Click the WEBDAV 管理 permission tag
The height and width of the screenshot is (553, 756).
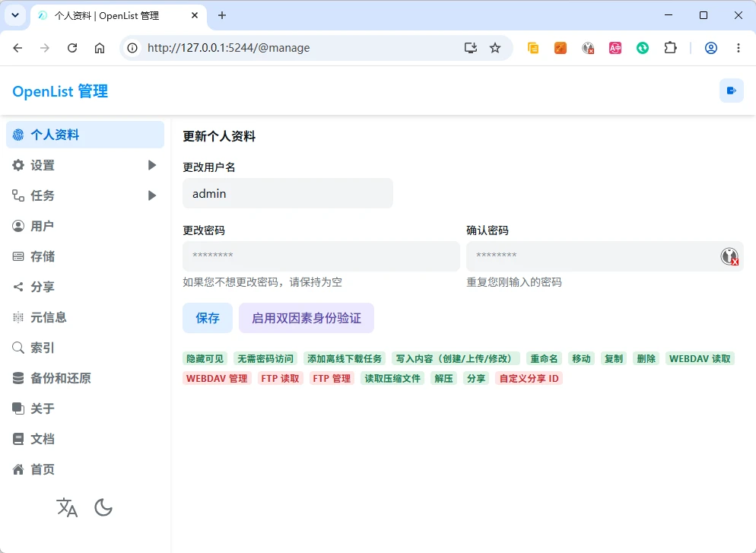[217, 379]
